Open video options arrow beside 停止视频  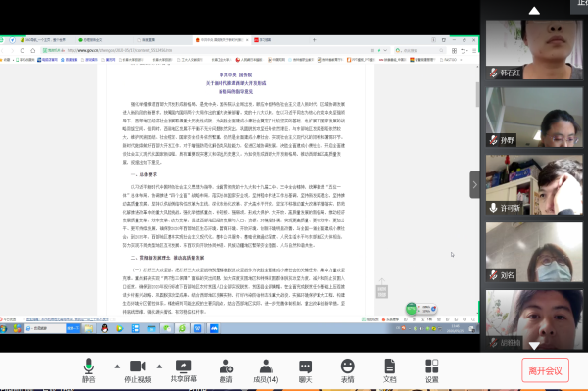tap(159, 367)
